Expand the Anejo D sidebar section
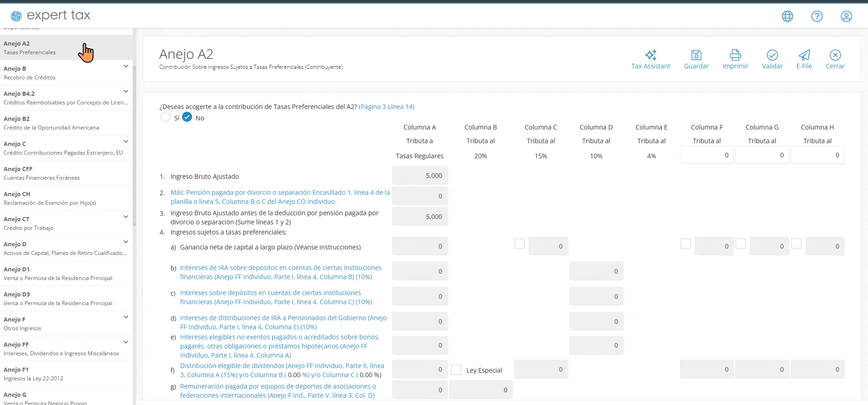The width and height of the screenshot is (868, 405). coord(126,242)
